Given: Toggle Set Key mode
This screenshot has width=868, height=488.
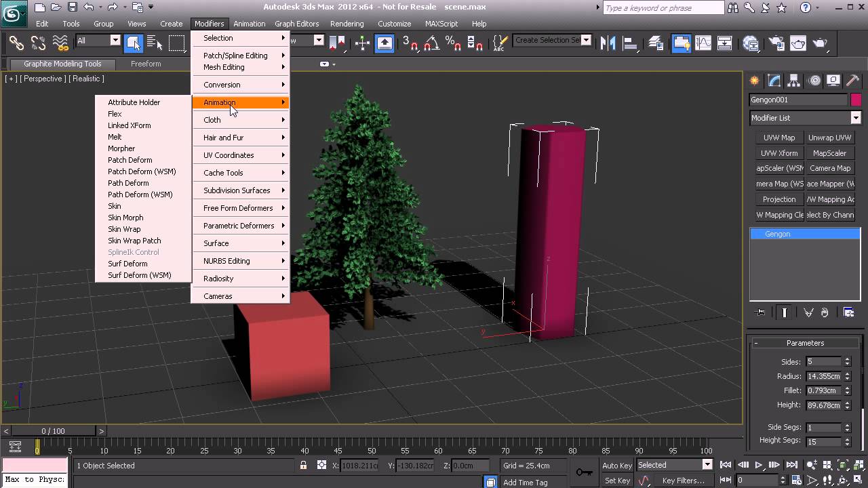Looking at the screenshot, I should coord(617,481).
